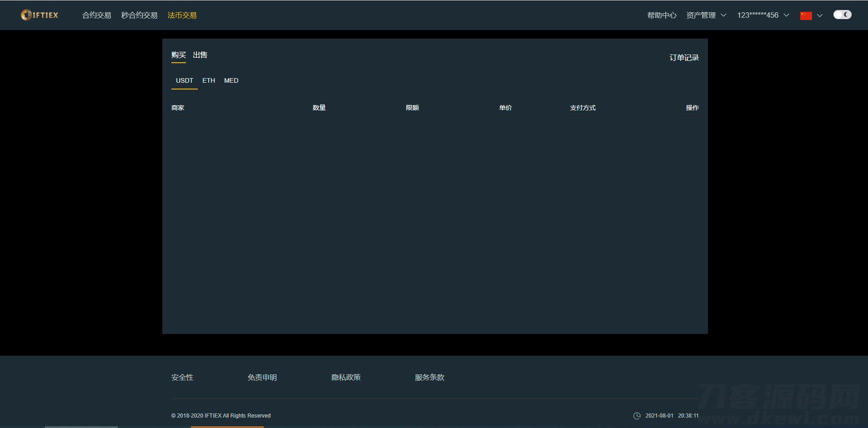
Task: Choose the MED currency tab
Action: (x=231, y=80)
